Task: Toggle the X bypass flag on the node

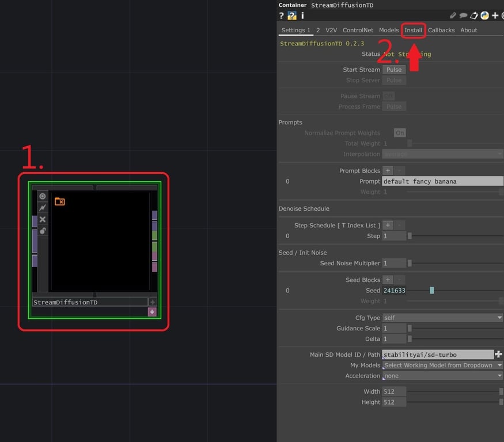Action: coord(43,219)
